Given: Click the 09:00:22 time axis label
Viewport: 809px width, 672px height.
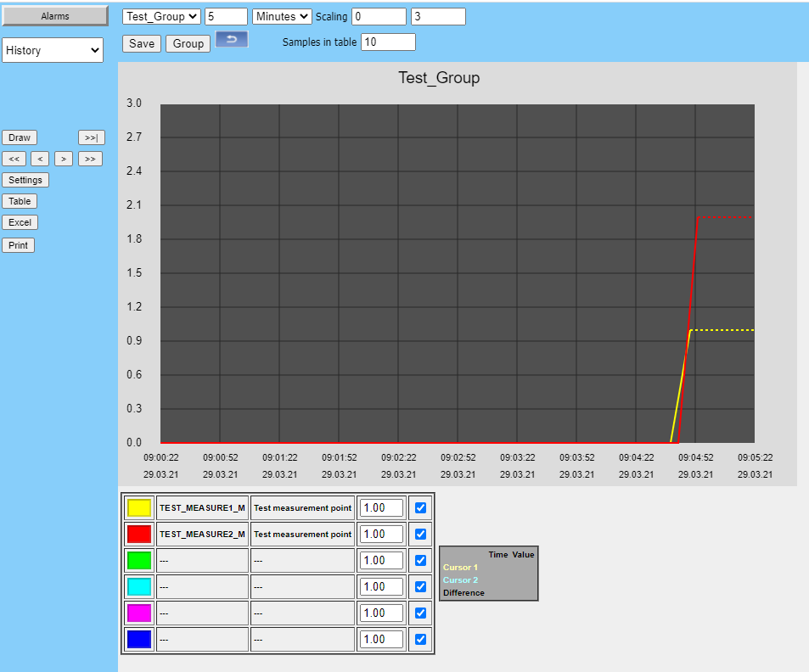Looking at the screenshot, I should pyautogui.click(x=161, y=457).
